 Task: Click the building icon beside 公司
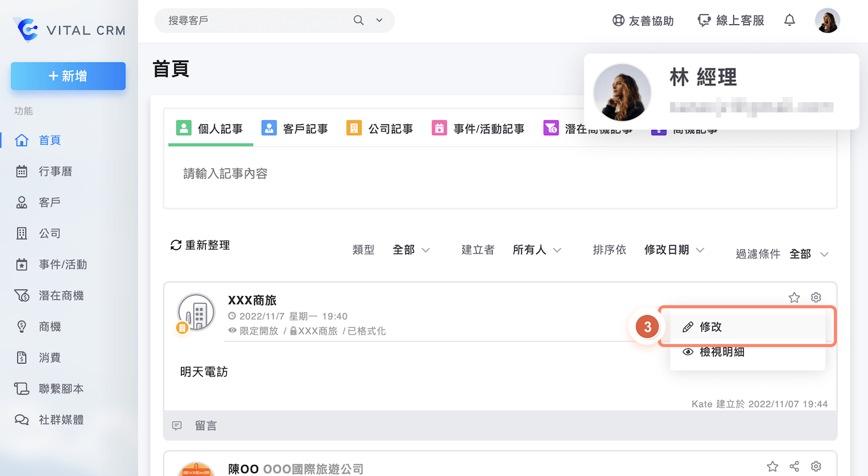(x=22, y=233)
